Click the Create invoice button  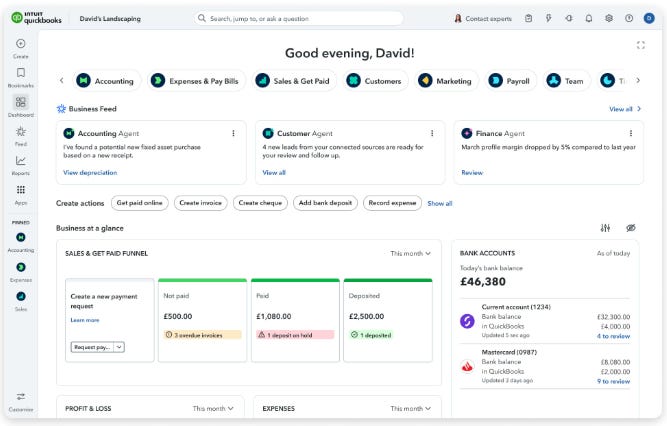point(200,203)
